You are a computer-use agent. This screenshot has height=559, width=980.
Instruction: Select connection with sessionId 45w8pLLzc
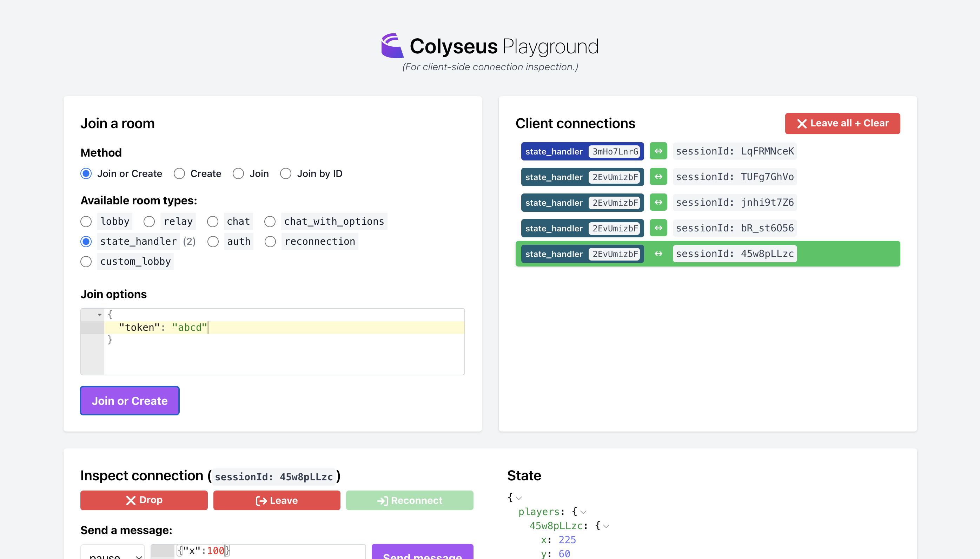pyautogui.click(x=734, y=254)
